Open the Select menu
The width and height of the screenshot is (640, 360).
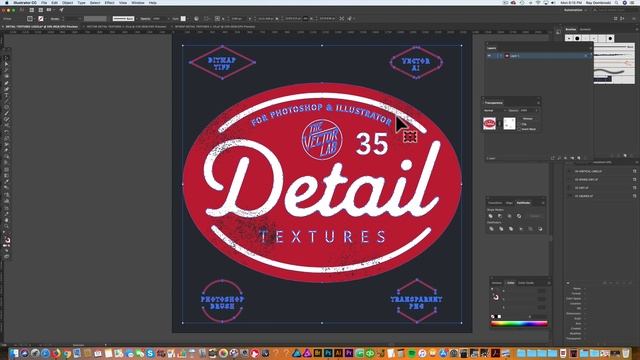click(95, 2)
